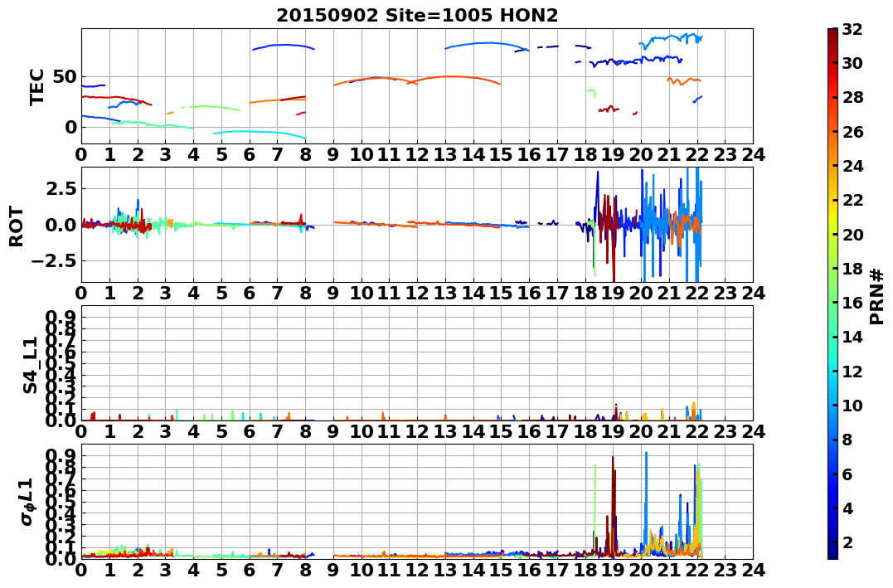Click colorbar tick label '14'
The image size is (893, 588).
click(x=852, y=337)
